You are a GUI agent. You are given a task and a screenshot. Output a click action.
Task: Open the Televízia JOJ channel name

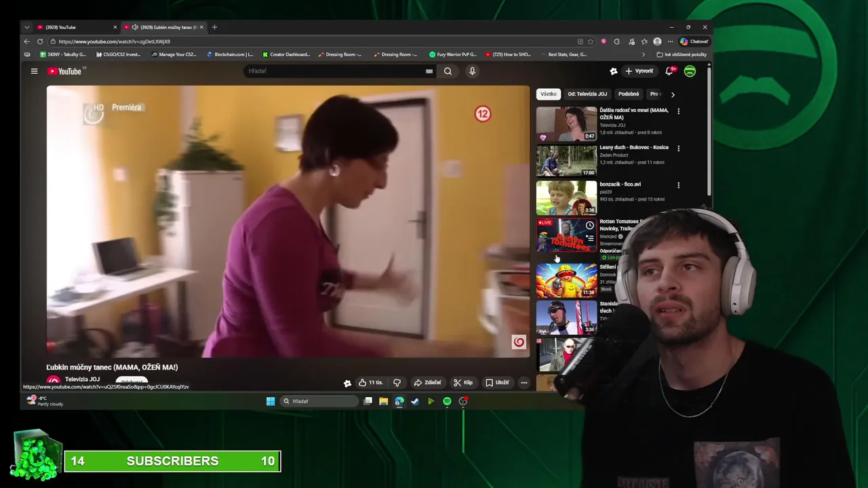click(x=82, y=380)
